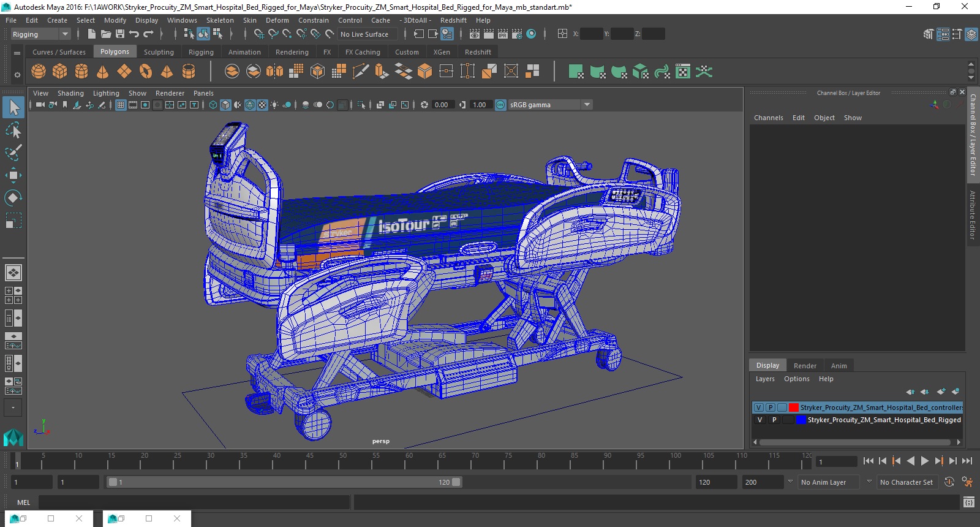980x527 pixels.
Task: Select the polygon sphere shelf icon
Action: 39,72
